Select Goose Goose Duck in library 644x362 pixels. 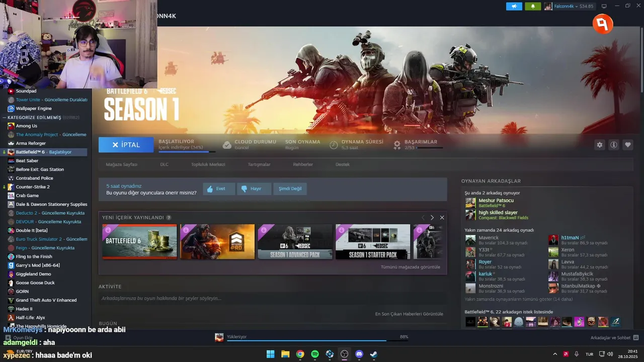(35, 283)
